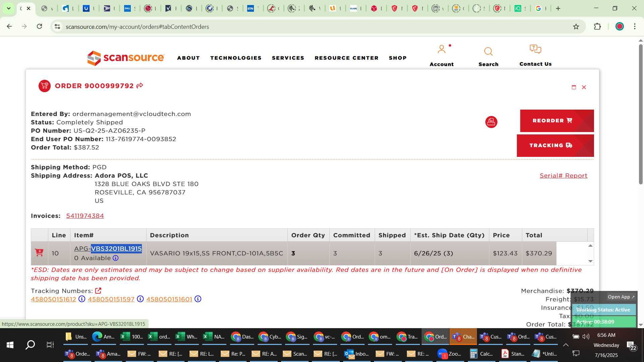644x362 pixels.
Task: Open invoice 5411974384 link
Action: pos(85,216)
